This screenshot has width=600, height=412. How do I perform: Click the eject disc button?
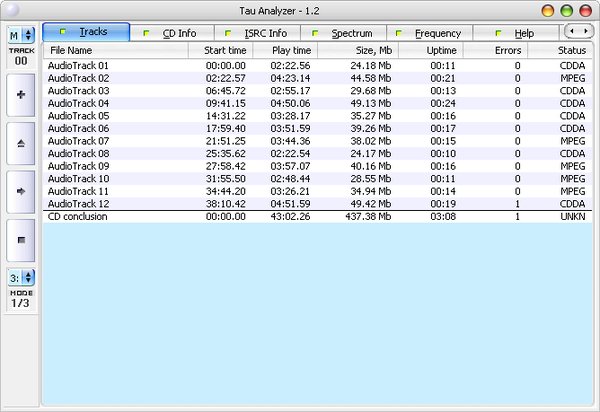(21, 143)
